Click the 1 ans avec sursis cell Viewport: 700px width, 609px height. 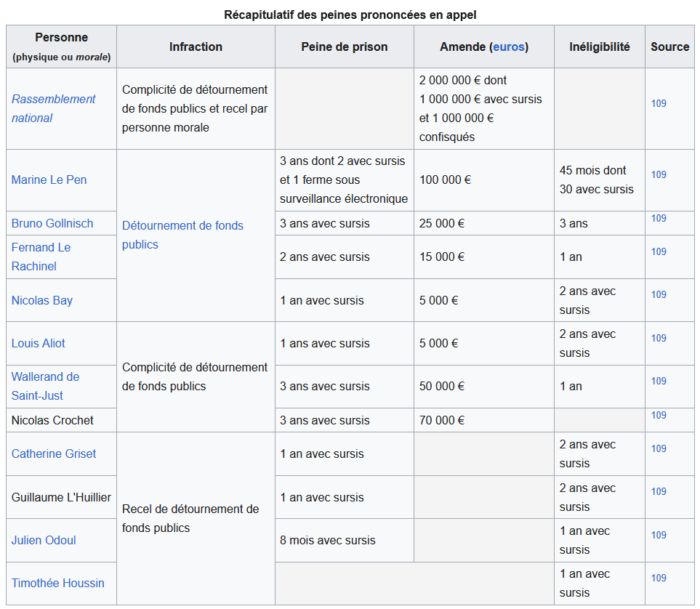tap(345, 343)
